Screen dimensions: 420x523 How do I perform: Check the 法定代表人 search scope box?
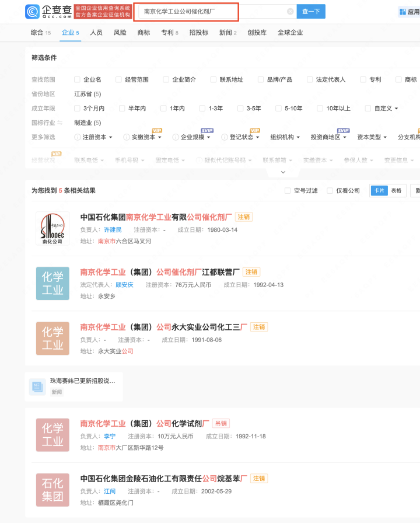(310, 79)
